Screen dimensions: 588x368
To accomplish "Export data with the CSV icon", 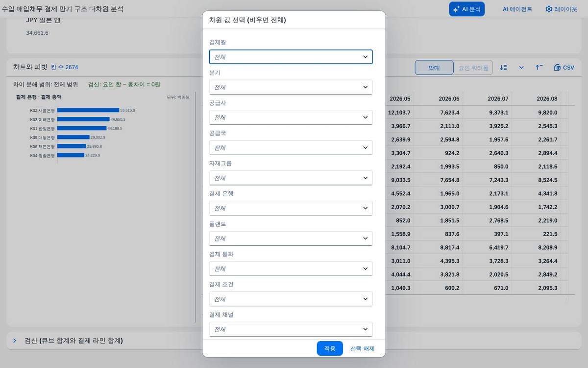I will (x=563, y=68).
